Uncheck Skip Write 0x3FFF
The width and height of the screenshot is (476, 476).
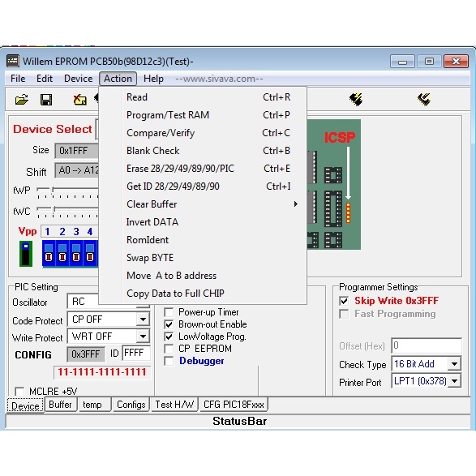point(344,301)
